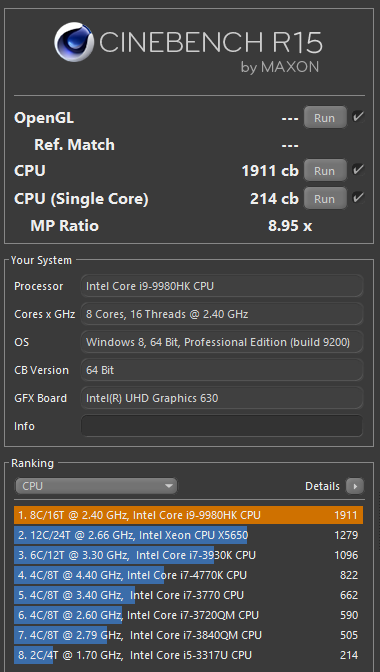This screenshot has height=672, width=380.
Task: Click the GFX Board field
Action: pos(222,398)
